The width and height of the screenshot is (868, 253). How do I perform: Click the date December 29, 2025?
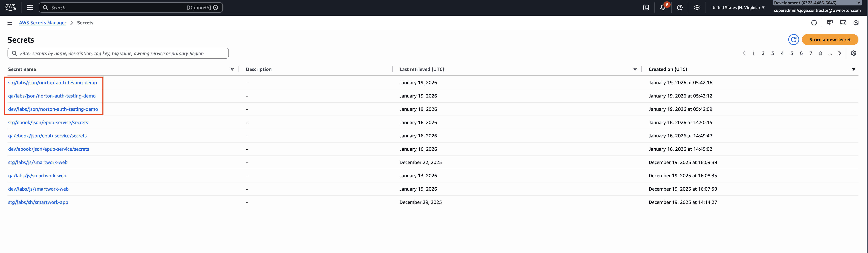(421, 202)
